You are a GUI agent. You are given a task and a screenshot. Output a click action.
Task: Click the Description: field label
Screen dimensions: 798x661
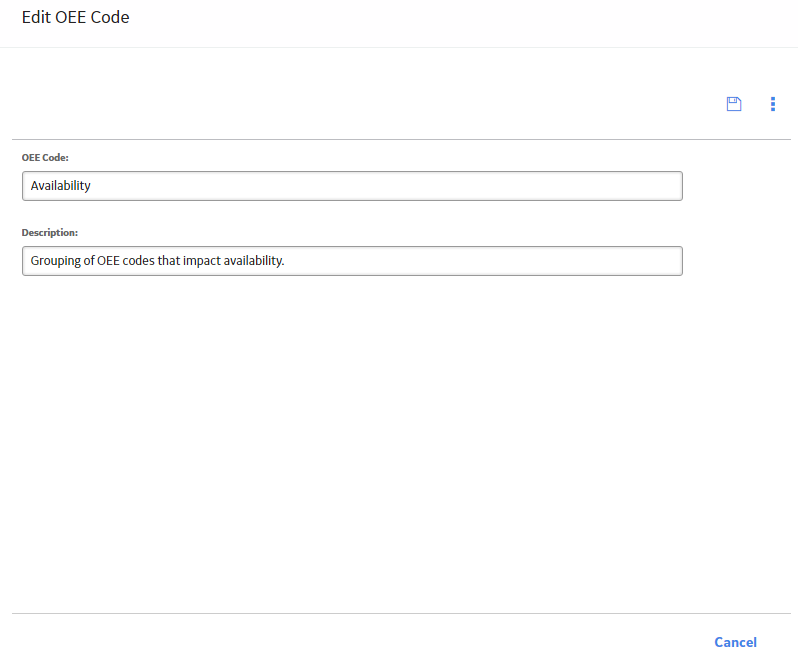[x=50, y=233]
